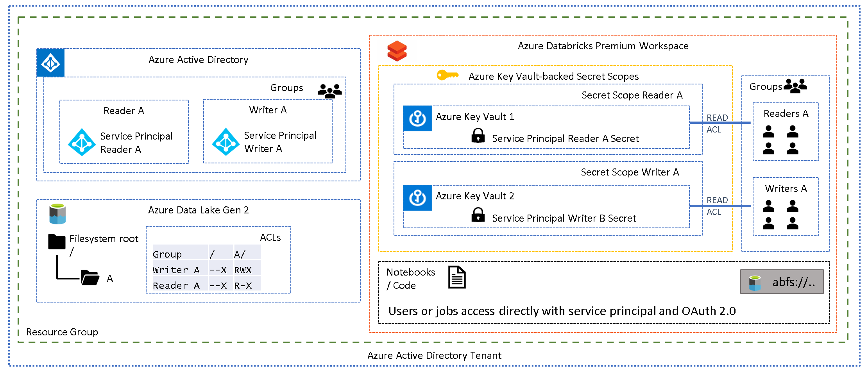
Task: Click 'Azure Data Lake Gen 2' title
Action: (x=199, y=210)
